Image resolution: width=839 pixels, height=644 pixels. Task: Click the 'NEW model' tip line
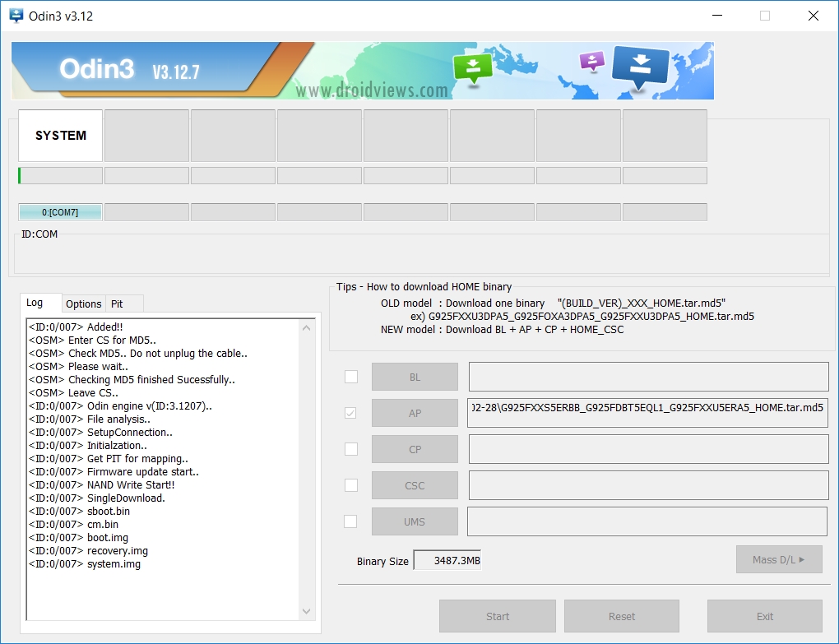click(502, 330)
